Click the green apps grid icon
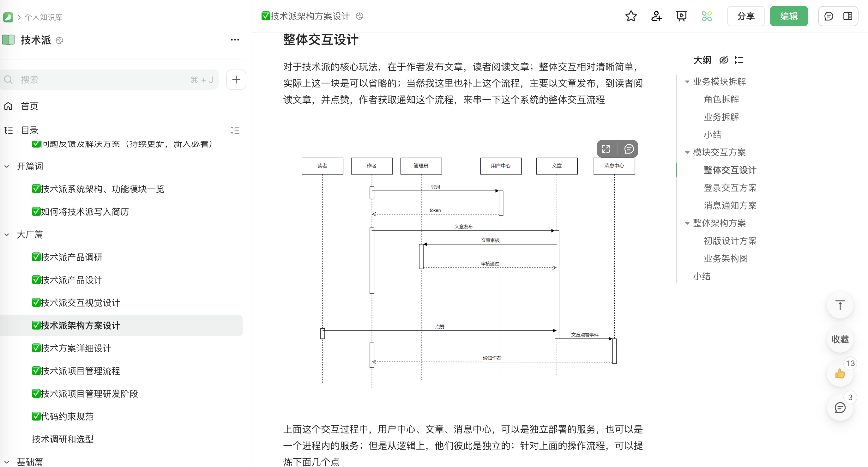Image resolution: width=868 pixels, height=467 pixels. point(707,16)
